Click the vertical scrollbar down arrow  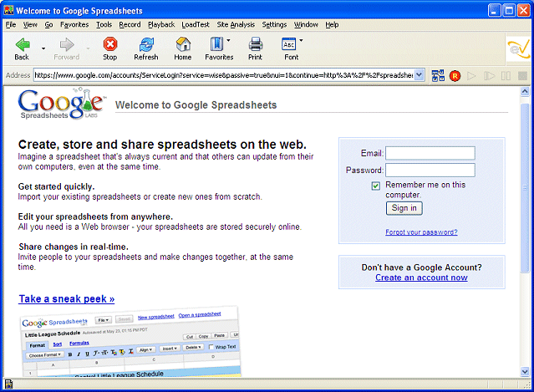[x=525, y=372]
